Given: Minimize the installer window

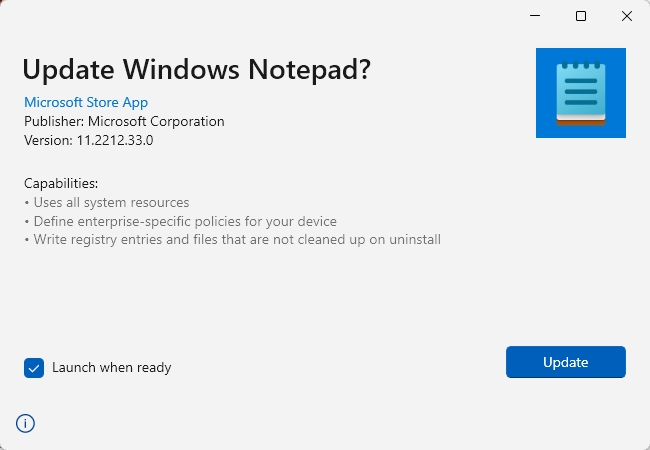Looking at the screenshot, I should point(535,16).
